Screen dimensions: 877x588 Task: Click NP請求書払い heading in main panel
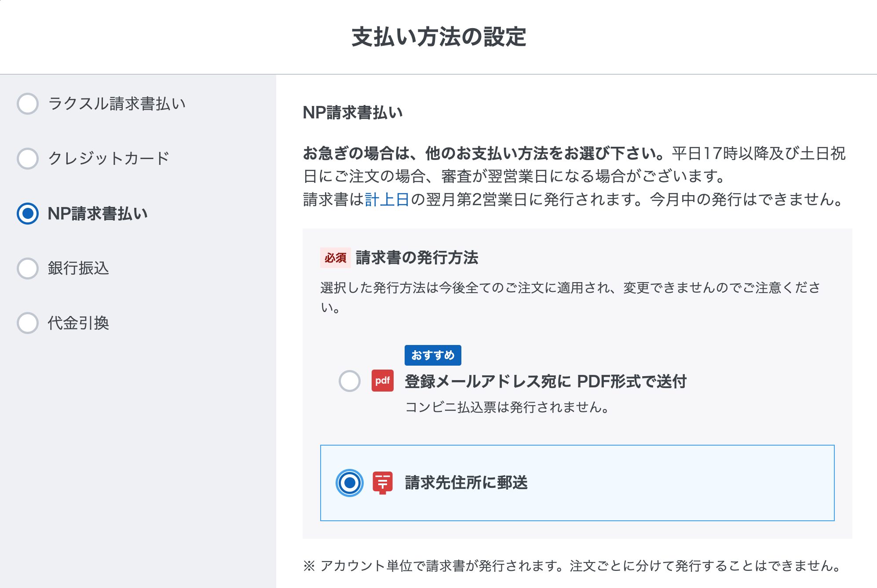(x=353, y=113)
